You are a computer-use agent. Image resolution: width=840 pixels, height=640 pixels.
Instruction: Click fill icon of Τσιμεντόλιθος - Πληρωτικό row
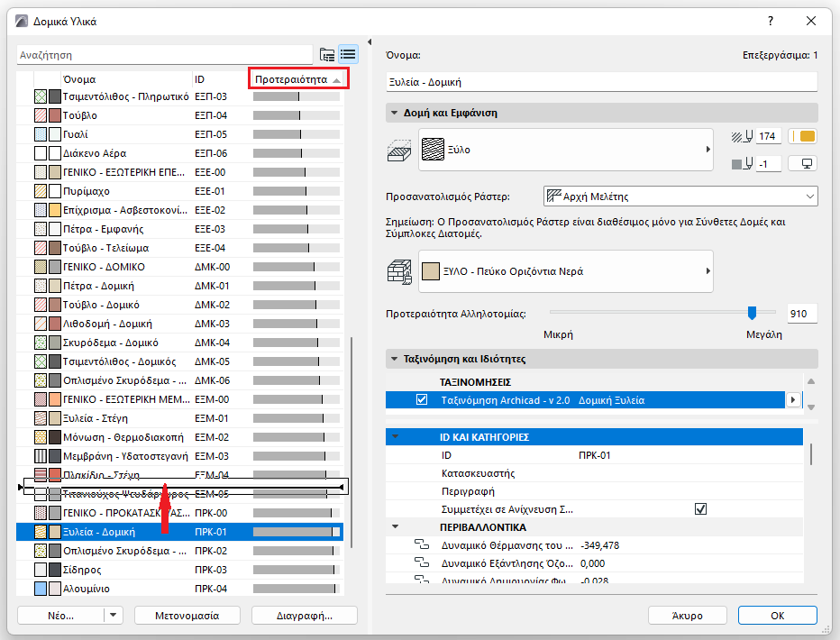click(41, 96)
